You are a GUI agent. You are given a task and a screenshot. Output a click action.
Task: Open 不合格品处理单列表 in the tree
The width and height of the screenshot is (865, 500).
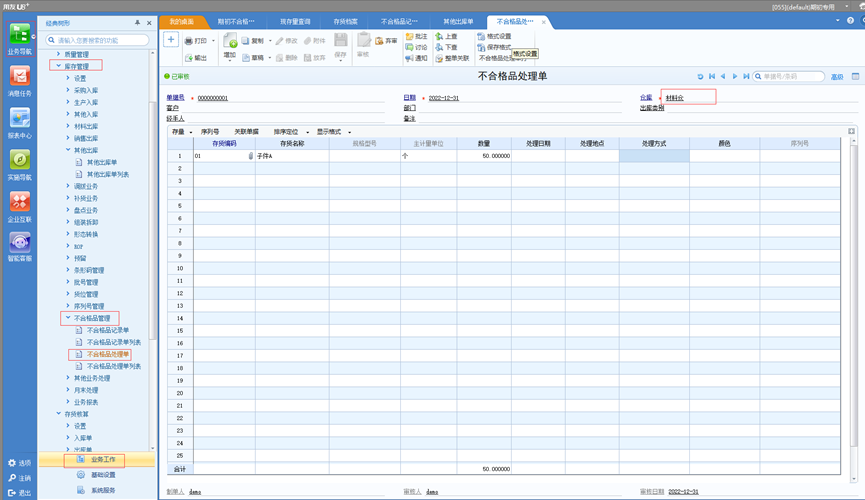(x=114, y=366)
